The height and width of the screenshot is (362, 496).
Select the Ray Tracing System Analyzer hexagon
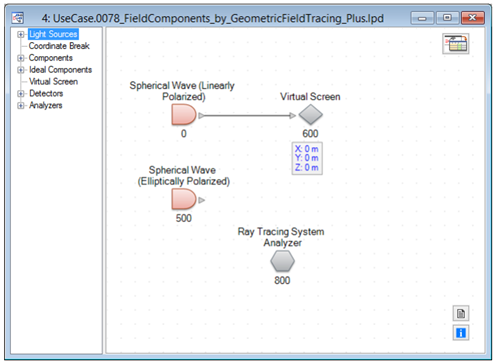tap(282, 261)
